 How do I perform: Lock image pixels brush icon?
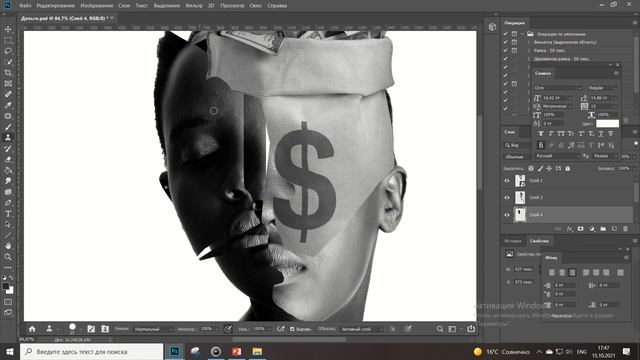540,168
